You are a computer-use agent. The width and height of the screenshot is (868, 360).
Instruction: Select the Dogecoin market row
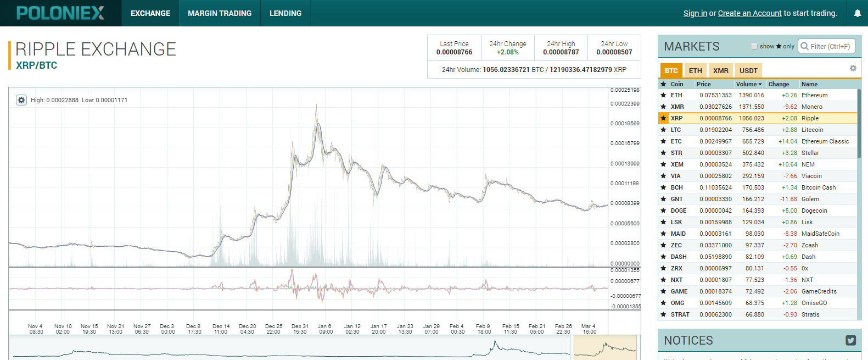758,211
